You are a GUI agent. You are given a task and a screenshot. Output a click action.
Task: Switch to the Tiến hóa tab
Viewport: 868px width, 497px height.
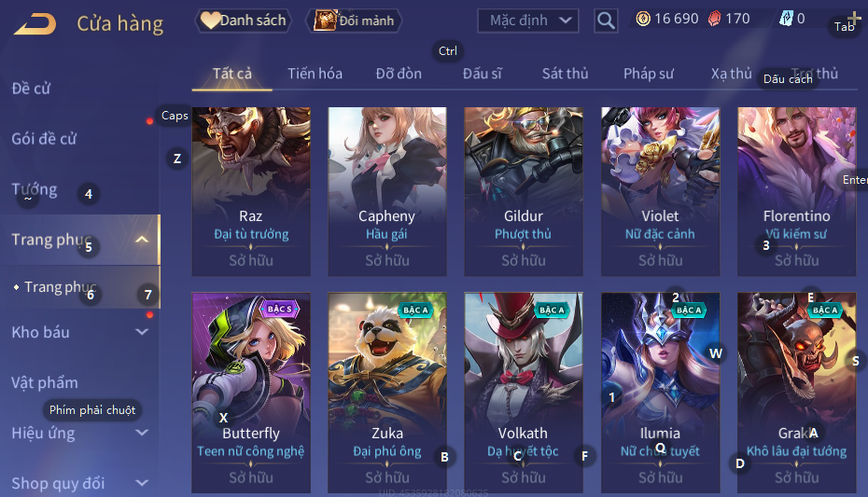315,74
